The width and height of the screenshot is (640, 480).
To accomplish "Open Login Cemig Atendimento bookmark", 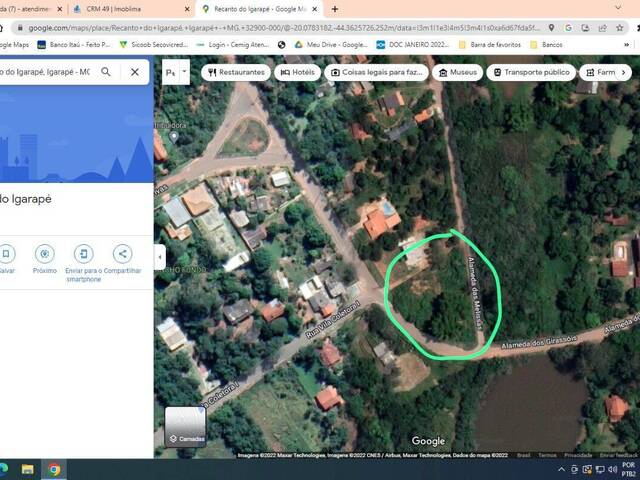I will (x=233, y=44).
